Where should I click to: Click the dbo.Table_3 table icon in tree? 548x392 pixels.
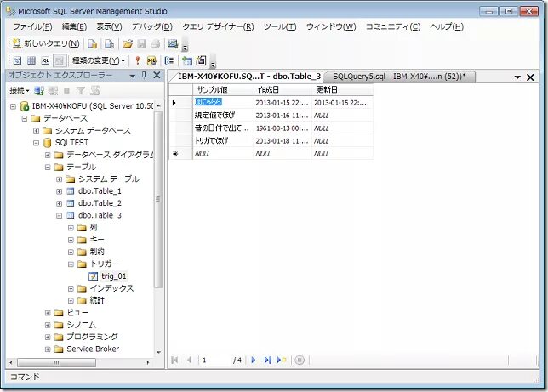click(x=71, y=216)
